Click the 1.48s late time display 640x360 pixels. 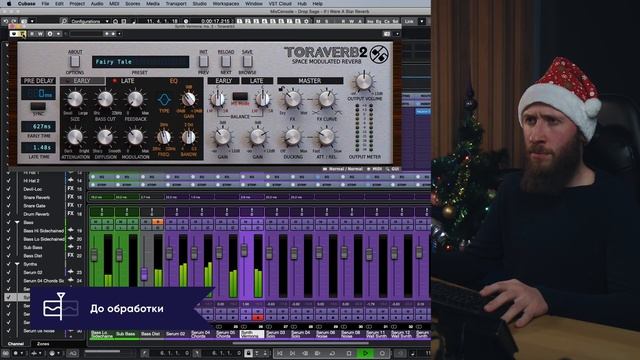click(x=38, y=147)
